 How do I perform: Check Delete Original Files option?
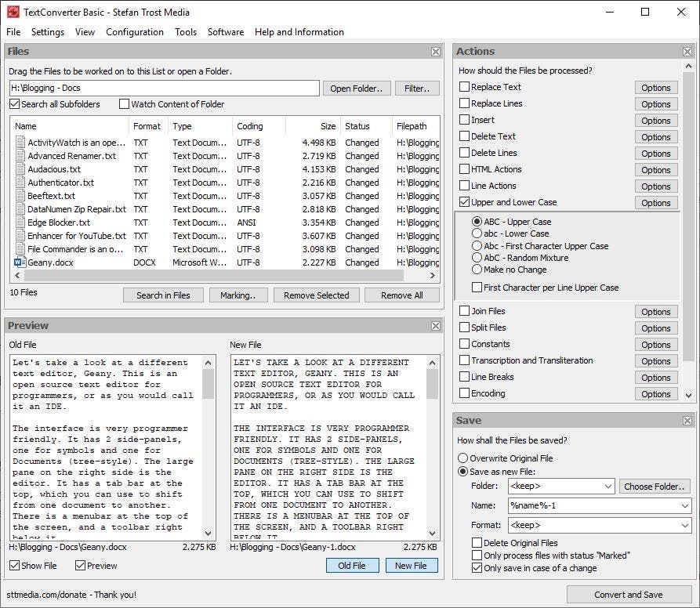pyautogui.click(x=477, y=542)
